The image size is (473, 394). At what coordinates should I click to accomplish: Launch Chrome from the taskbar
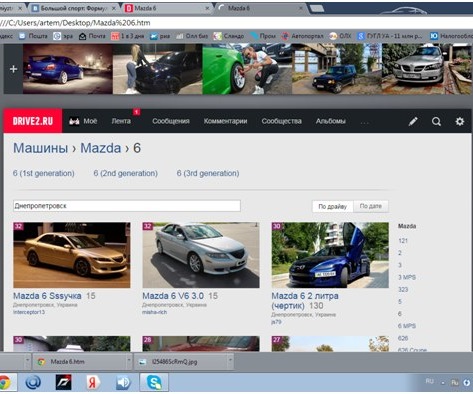[x=5, y=383]
